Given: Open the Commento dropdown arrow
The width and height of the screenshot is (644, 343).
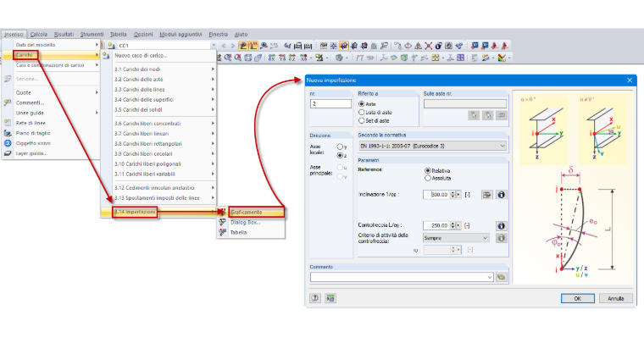Looking at the screenshot, I should pos(490,277).
